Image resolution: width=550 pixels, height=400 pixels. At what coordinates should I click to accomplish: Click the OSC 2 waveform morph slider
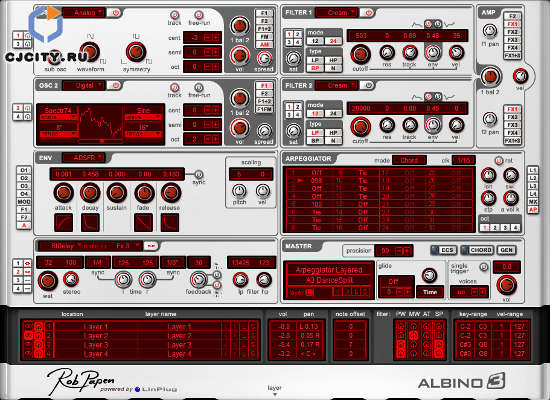(101, 141)
